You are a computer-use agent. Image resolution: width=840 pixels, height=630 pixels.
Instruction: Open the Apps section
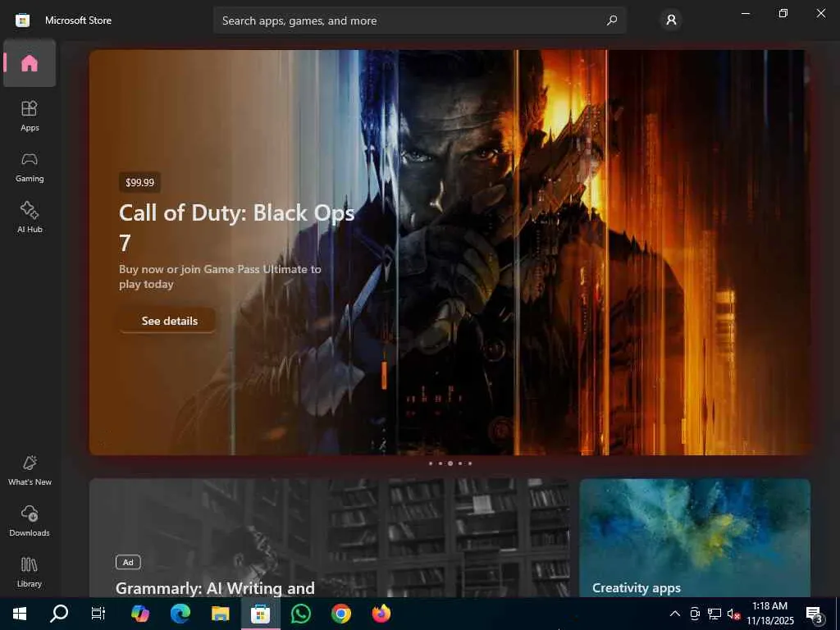(30, 116)
